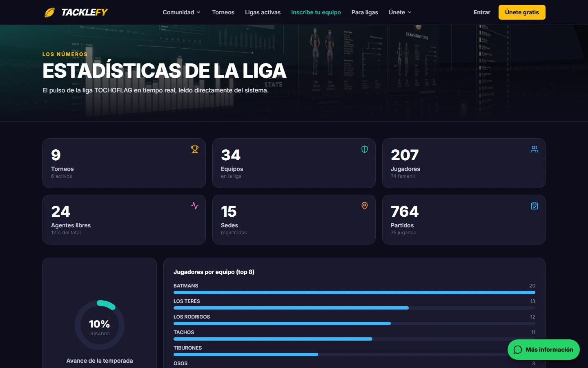588x368 pixels.
Task: Click the value '13' for LOS TERES
Action: click(x=532, y=301)
